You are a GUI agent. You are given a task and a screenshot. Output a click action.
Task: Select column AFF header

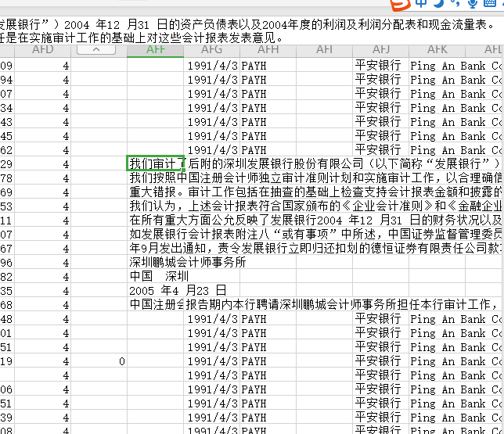[155, 50]
